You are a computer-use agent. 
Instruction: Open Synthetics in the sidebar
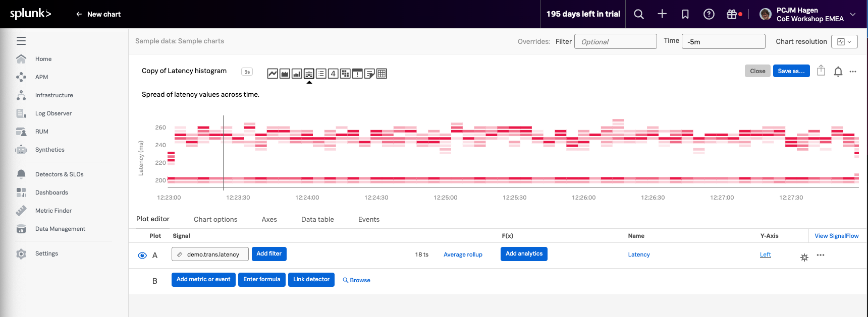click(x=50, y=150)
